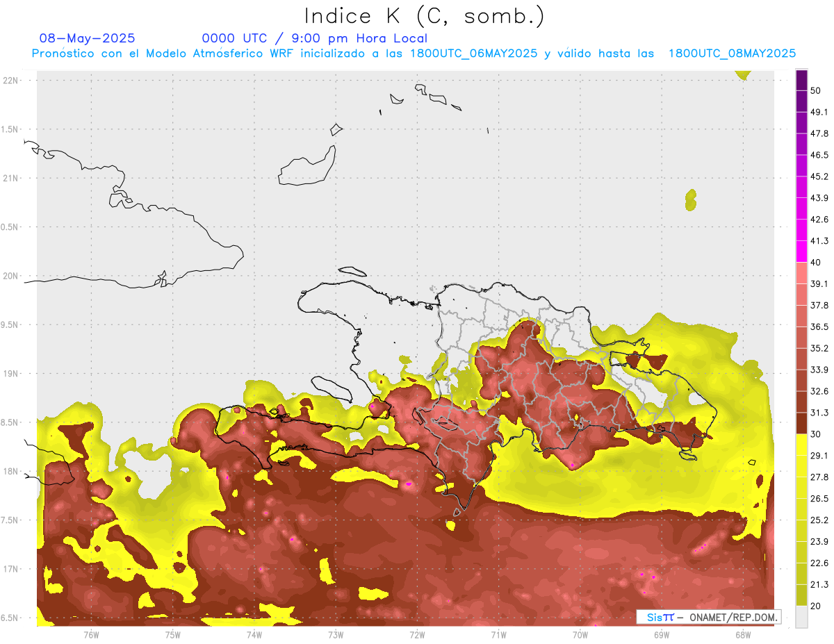Click the "76W" longitude label
This screenshot has height=644, width=834.
click(x=91, y=634)
